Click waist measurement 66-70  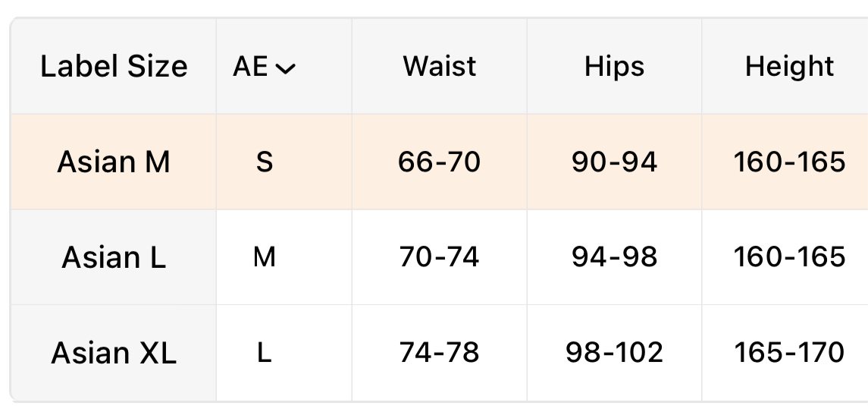click(x=440, y=162)
